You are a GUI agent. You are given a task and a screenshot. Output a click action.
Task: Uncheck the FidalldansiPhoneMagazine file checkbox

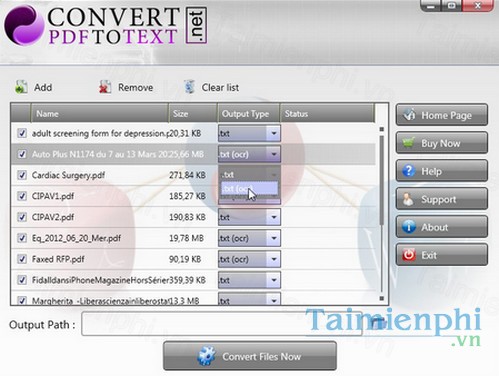point(22,280)
